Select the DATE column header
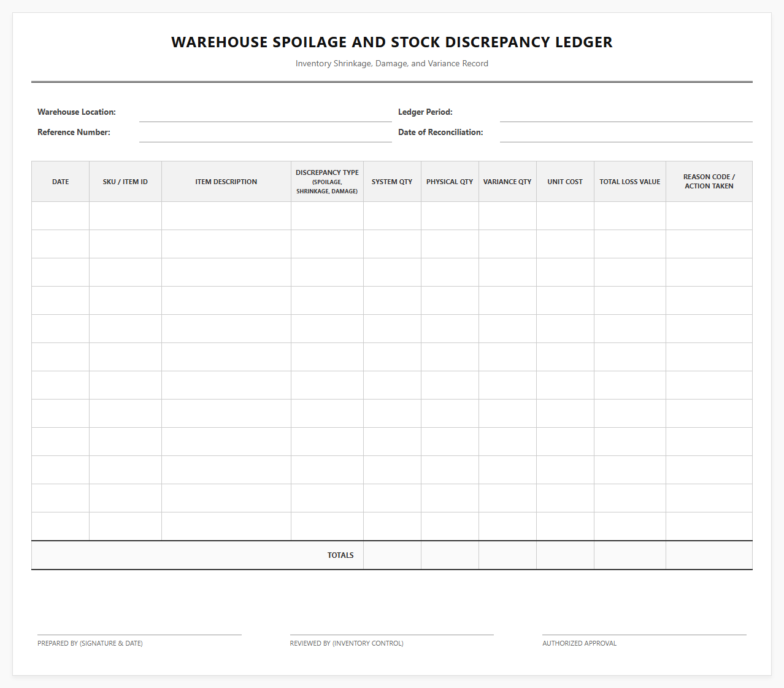The image size is (784, 688). (x=61, y=182)
